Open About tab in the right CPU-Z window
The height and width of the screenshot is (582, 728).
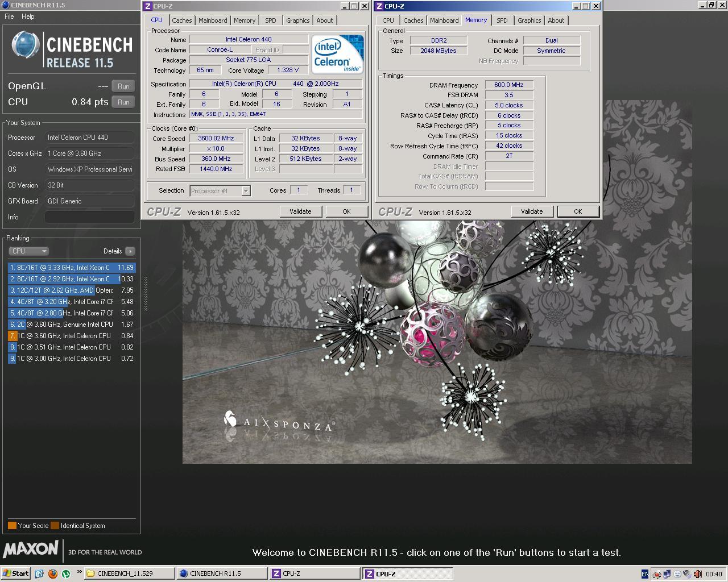click(x=556, y=20)
